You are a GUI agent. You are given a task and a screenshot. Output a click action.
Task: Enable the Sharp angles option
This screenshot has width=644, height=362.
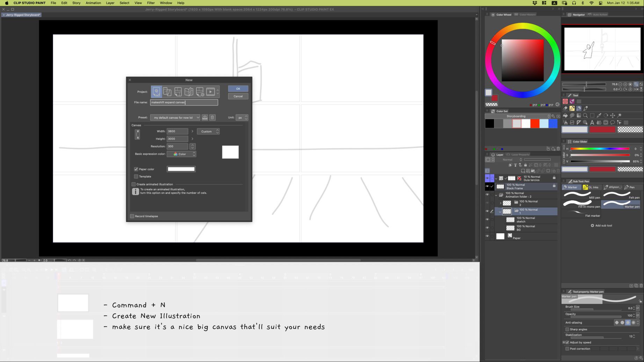[567, 330]
